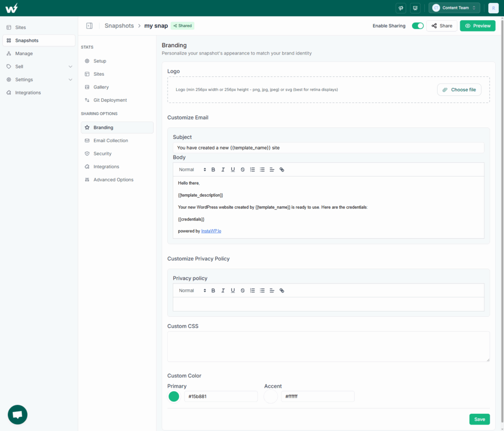Open Snapshots in the main sidebar

(x=39, y=40)
